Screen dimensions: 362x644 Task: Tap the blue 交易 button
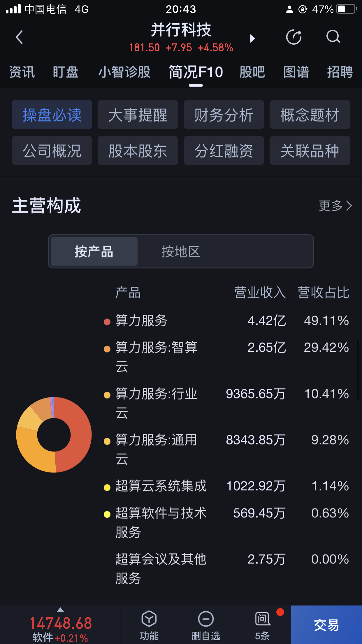coord(326,625)
